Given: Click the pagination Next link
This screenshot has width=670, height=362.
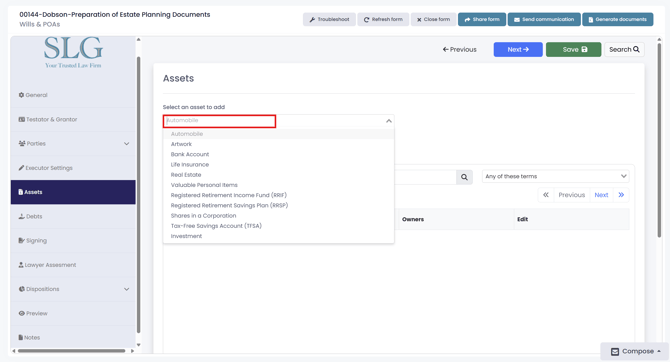Looking at the screenshot, I should 601,195.
